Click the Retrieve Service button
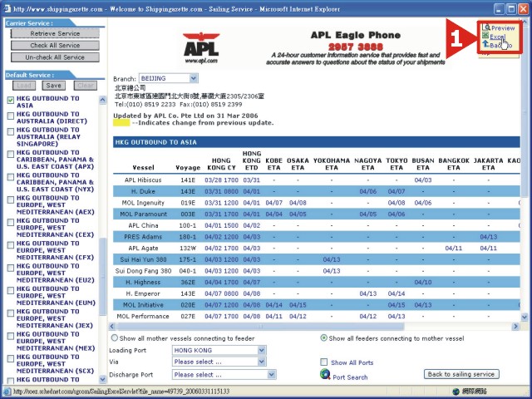 click(55, 33)
